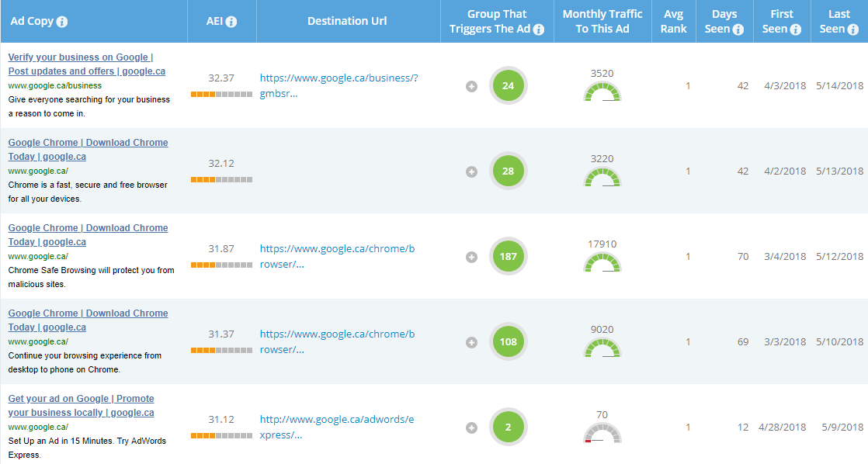Click info icon next to Group That Triggers The Ad
Image resolution: width=868 pixels, height=464 pixels.
(539, 29)
